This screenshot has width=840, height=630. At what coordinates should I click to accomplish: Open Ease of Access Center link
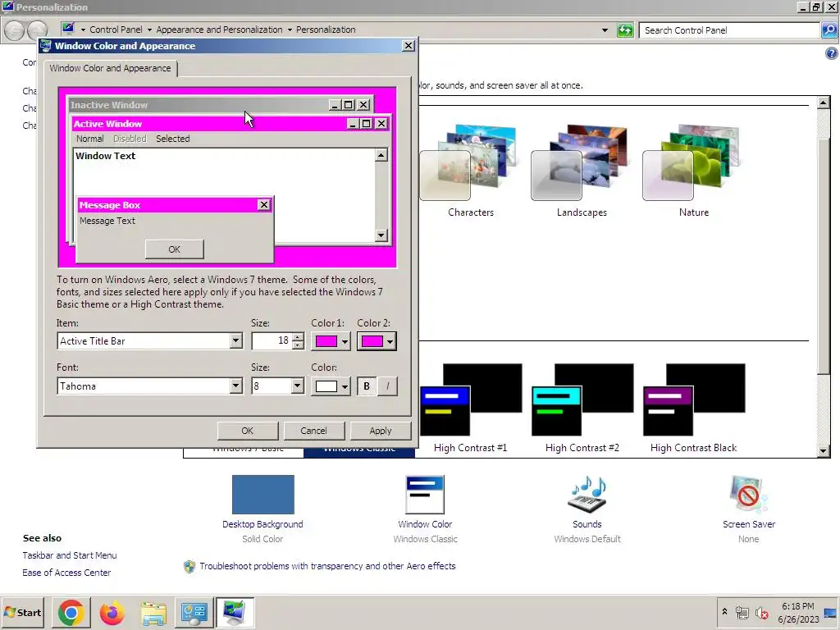[66, 573]
